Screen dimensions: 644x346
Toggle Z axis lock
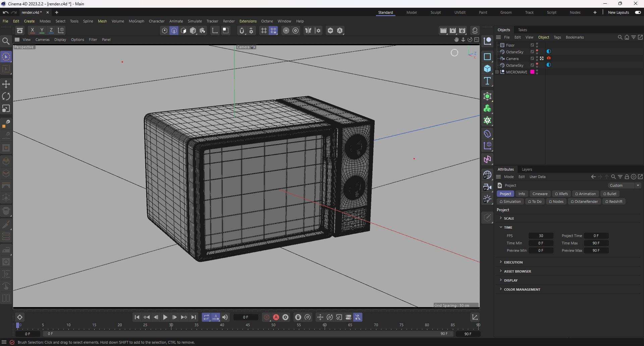[x=51, y=31]
